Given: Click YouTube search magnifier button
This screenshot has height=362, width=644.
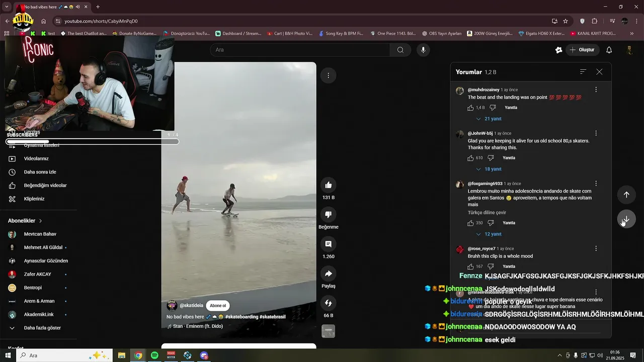Looking at the screenshot, I should [400, 50].
